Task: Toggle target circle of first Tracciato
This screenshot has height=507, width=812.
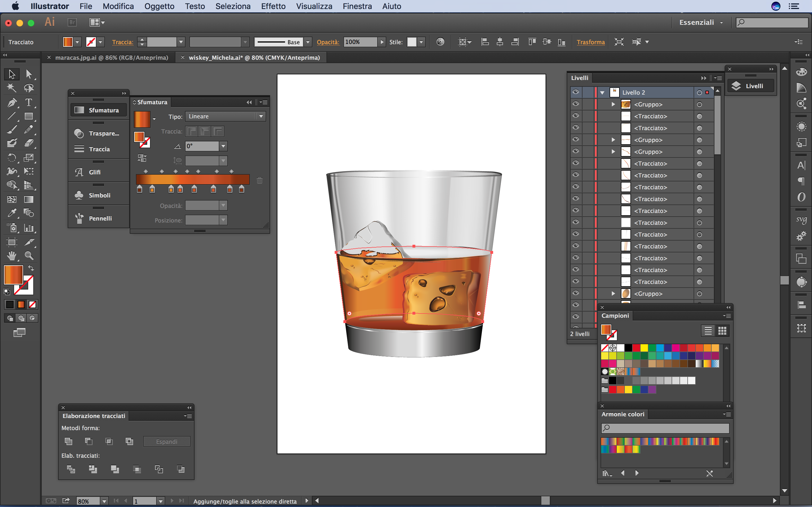Action: coord(699,116)
